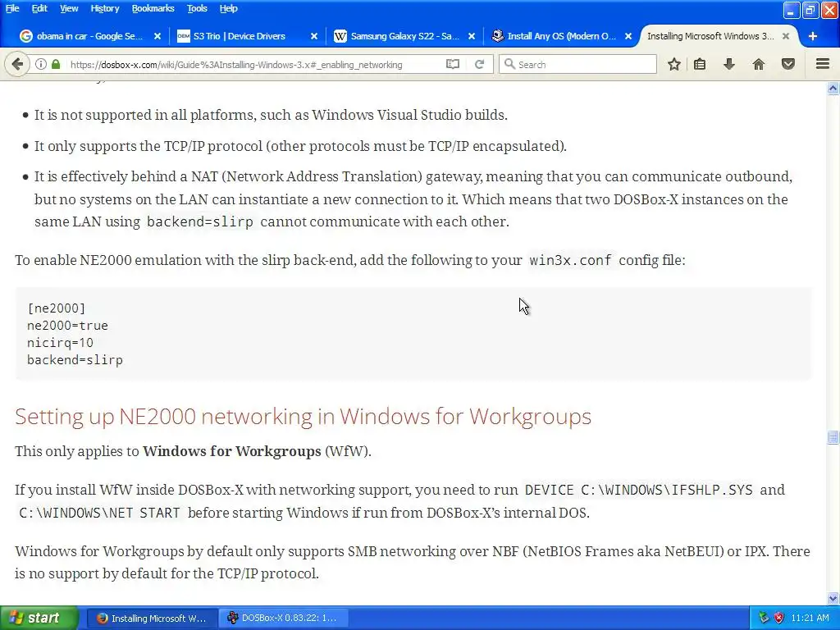Open the Edit menu

coord(39,8)
